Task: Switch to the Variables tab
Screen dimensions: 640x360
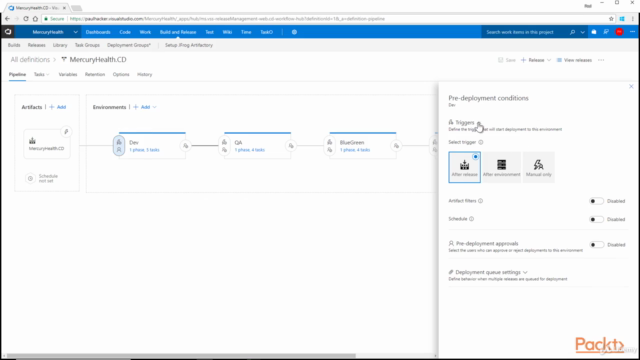Action: pos(68,74)
